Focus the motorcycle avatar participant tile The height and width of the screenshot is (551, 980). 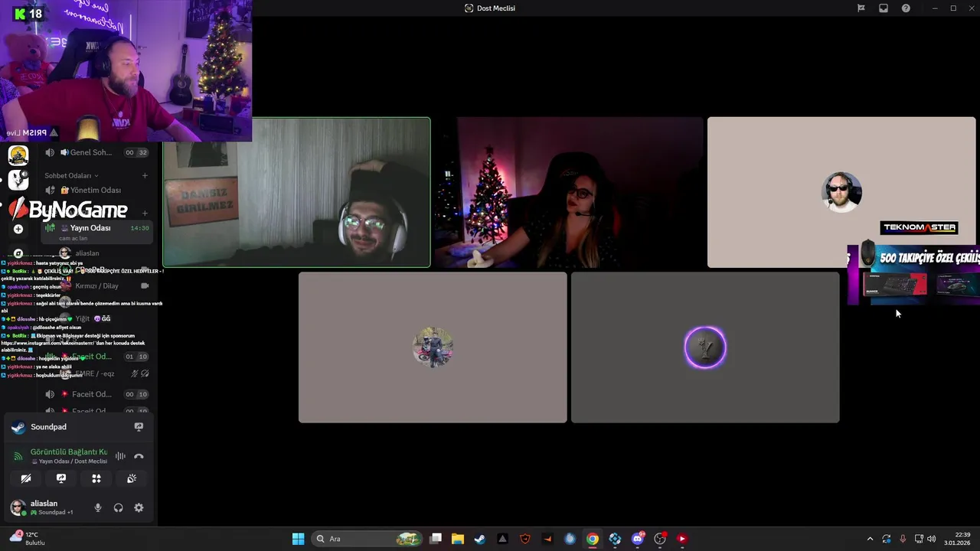click(433, 347)
